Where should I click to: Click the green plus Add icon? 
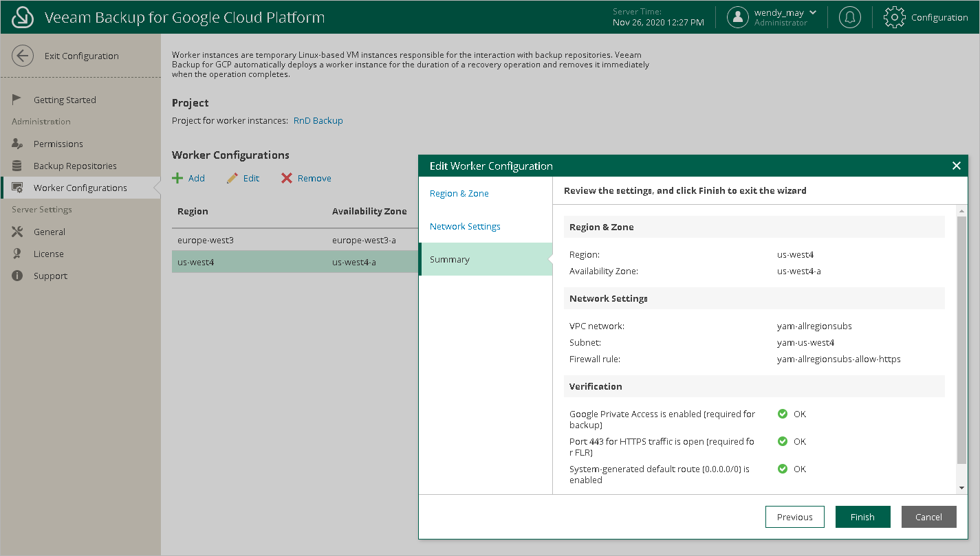tap(177, 178)
